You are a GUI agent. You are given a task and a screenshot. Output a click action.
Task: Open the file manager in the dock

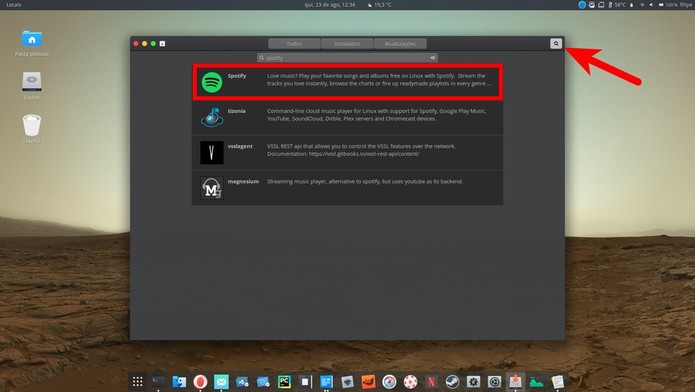pos(179,381)
